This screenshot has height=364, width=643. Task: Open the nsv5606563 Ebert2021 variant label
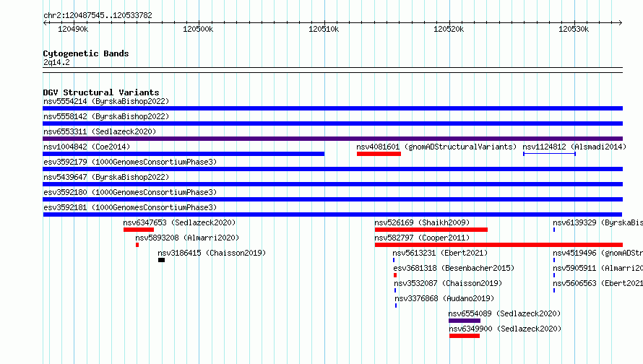tap(598, 283)
